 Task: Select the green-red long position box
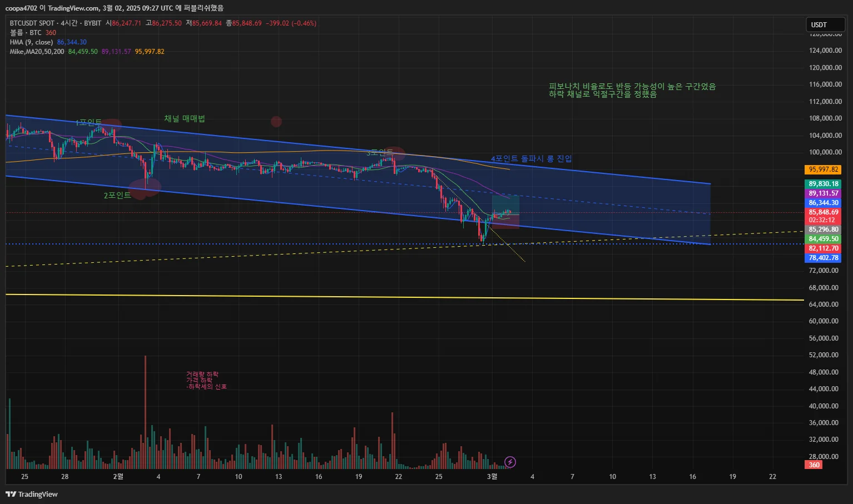(505, 212)
